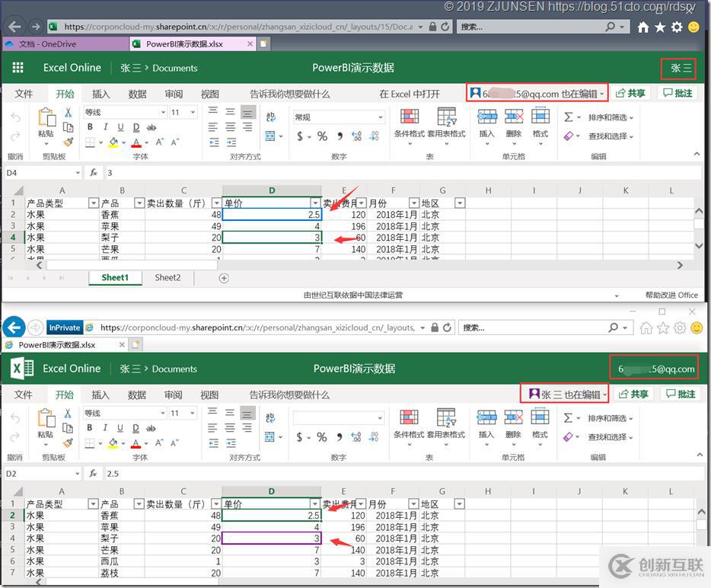The width and height of the screenshot is (711, 588).
Task: Click favorites star in top browser
Action: pyautogui.click(x=660, y=27)
